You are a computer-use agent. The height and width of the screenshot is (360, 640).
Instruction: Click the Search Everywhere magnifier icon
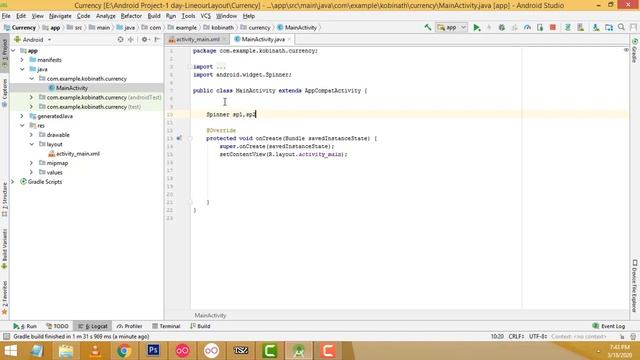pos(621,27)
